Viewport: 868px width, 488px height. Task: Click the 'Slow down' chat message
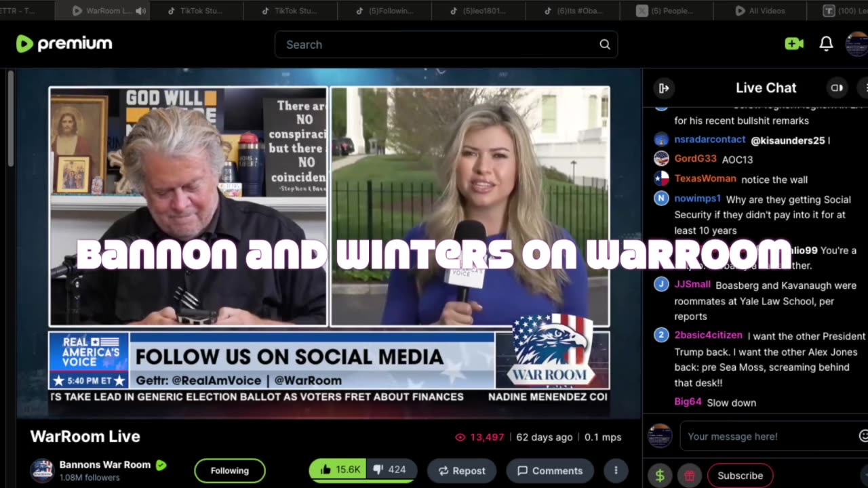click(731, 403)
